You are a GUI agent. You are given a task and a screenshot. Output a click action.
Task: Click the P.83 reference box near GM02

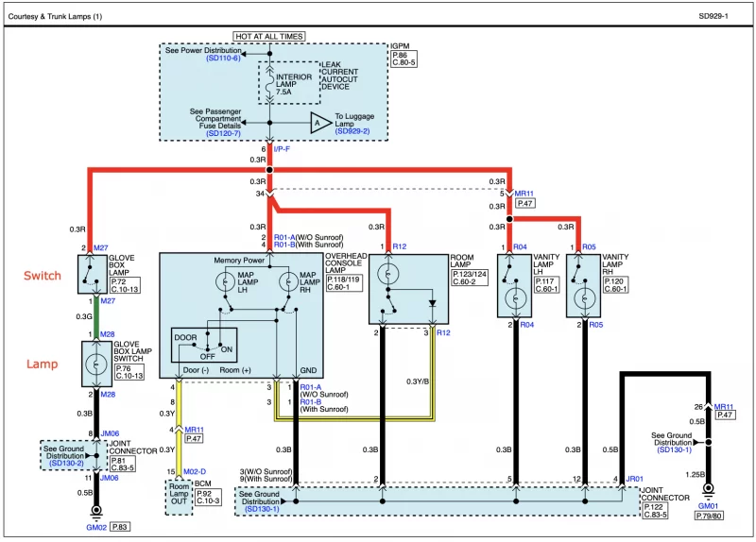point(120,525)
